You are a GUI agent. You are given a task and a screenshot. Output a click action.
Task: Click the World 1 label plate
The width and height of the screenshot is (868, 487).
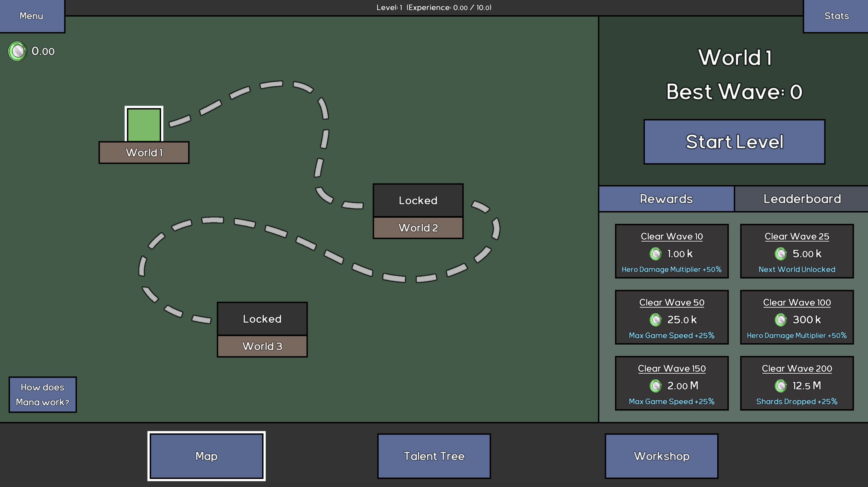pos(144,152)
